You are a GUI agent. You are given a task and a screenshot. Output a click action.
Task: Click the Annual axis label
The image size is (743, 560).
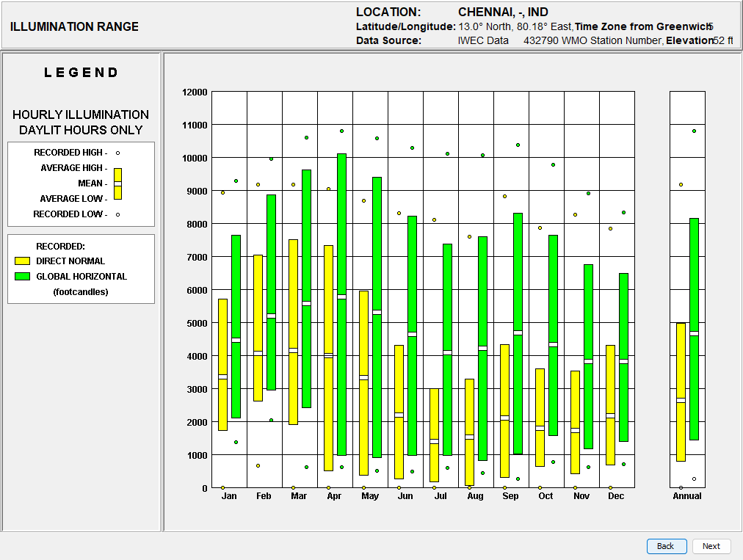click(687, 496)
